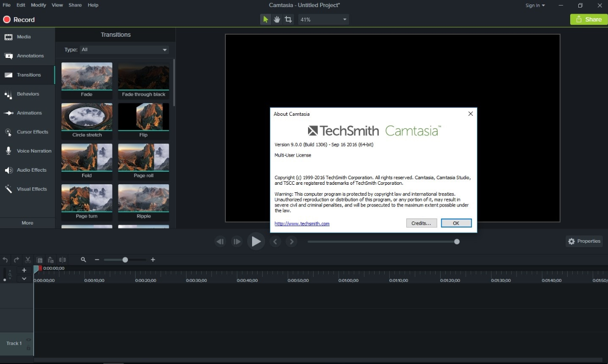Select the arrow edit mode tool
The height and width of the screenshot is (364, 608).
(x=265, y=20)
